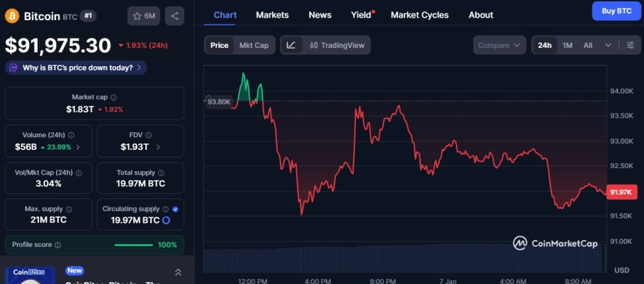Show info for Market cap
This screenshot has width=644, height=284.
click(x=114, y=98)
